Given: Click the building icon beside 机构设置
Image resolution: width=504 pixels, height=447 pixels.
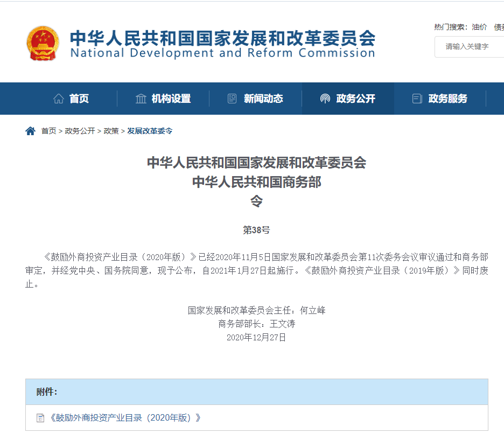Looking at the screenshot, I should 141,99.
